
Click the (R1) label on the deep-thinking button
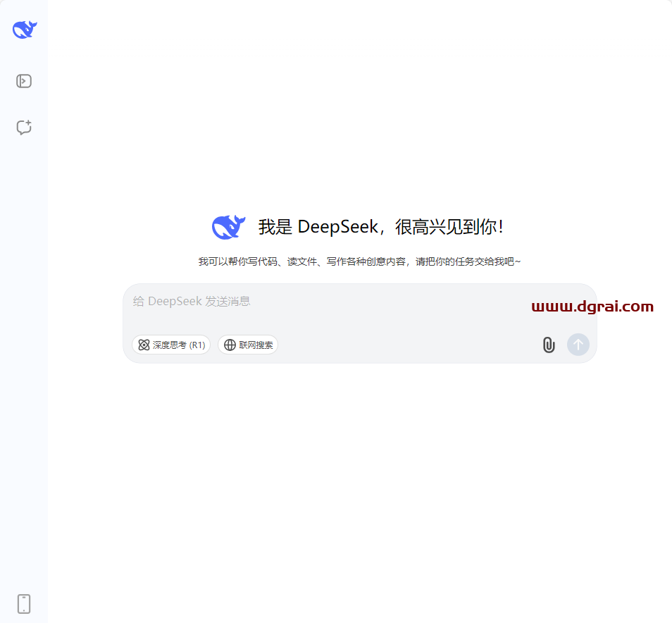[197, 345]
